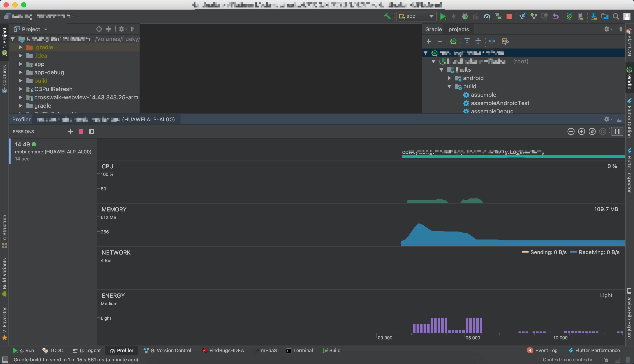Click the Profile app gauge icon
This screenshot has height=364, width=634.
pyautogui.click(x=487, y=16)
